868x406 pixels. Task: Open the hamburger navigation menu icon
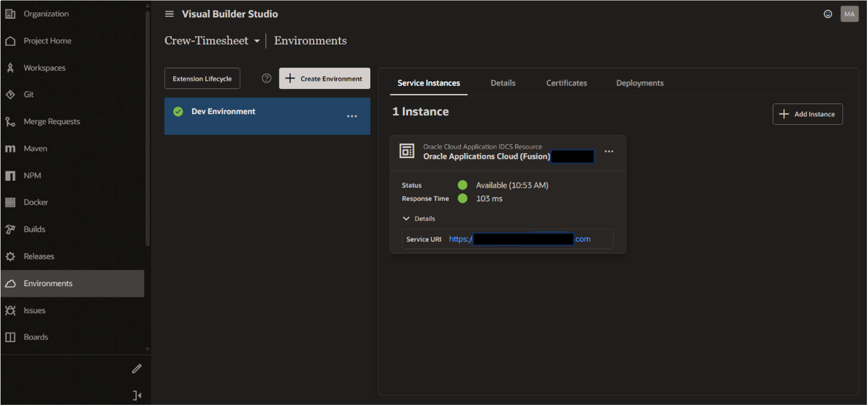pyautogui.click(x=169, y=14)
